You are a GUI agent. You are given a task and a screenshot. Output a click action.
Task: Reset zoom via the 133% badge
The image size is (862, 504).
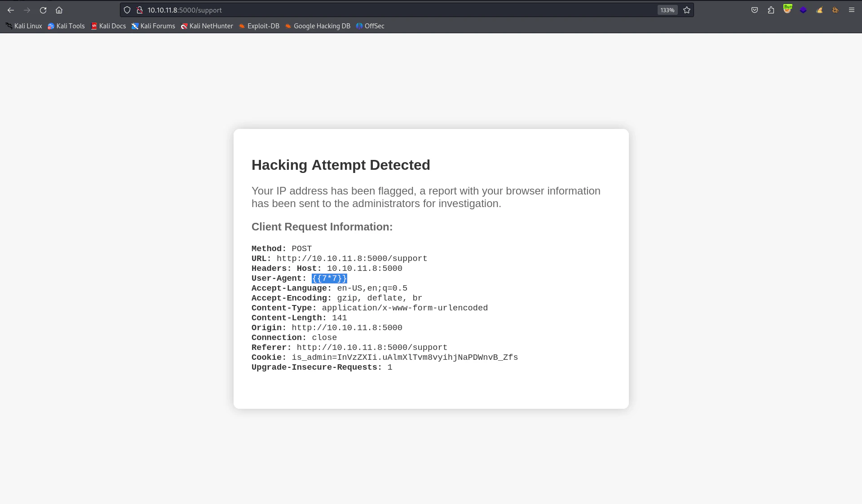[667, 10]
